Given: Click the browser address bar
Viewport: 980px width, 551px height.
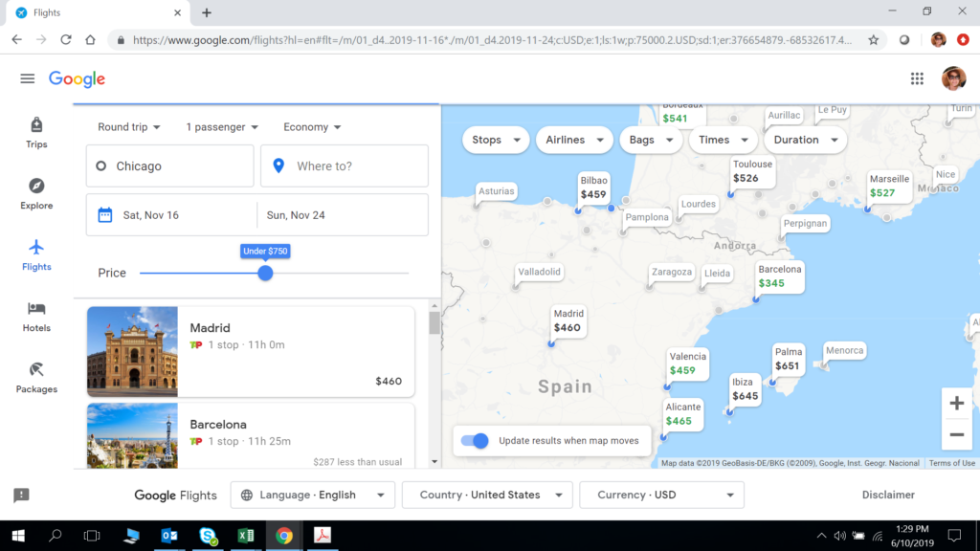Looking at the screenshot, I should pyautogui.click(x=493, y=40).
